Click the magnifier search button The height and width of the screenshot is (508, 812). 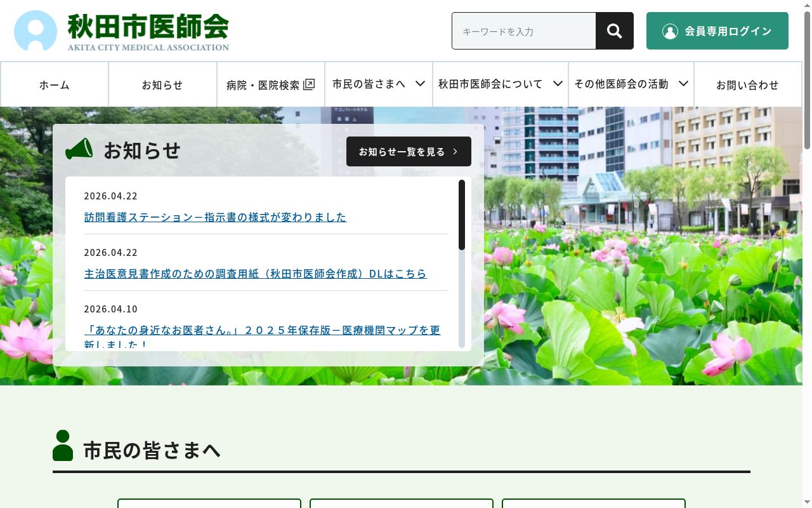click(x=614, y=30)
